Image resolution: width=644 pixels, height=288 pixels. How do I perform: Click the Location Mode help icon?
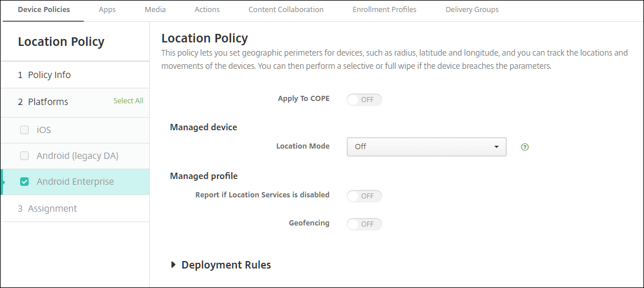tap(525, 147)
